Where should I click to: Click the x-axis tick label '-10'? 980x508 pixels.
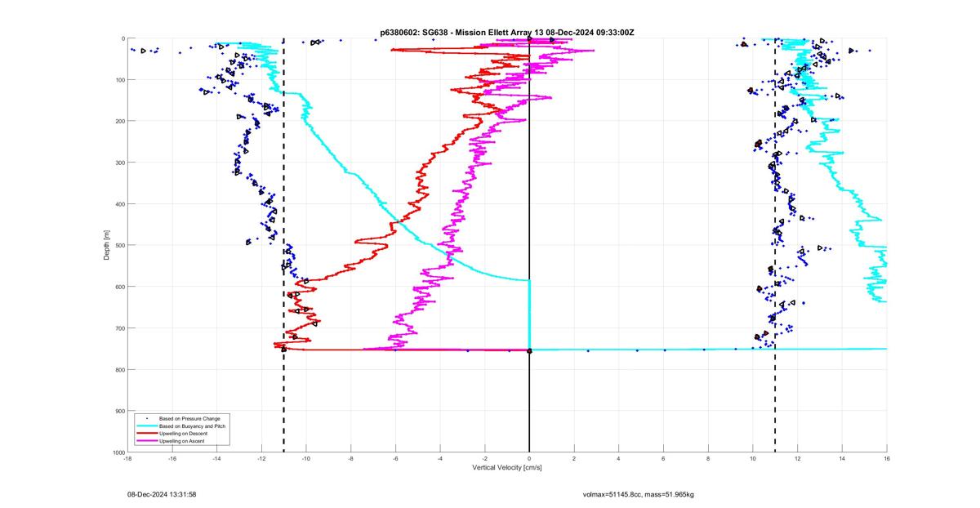click(306, 458)
